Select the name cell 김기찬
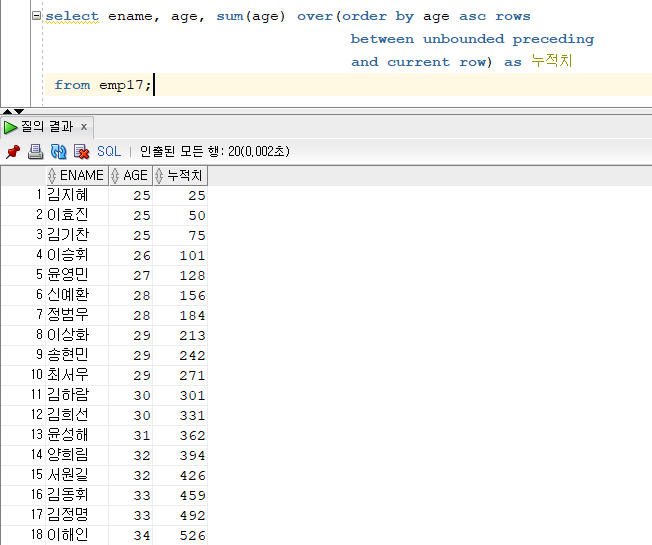The width and height of the screenshot is (652, 545). [77, 235]
